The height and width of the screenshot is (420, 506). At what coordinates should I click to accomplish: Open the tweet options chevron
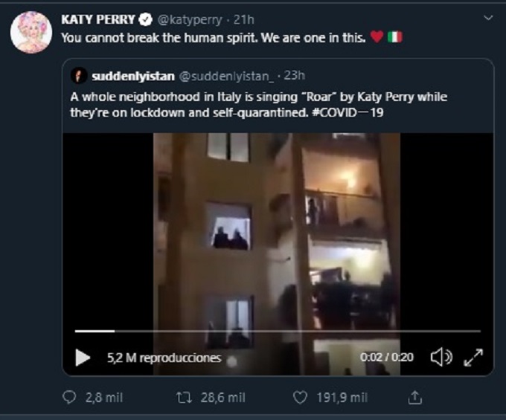click(x=487, y=17)
